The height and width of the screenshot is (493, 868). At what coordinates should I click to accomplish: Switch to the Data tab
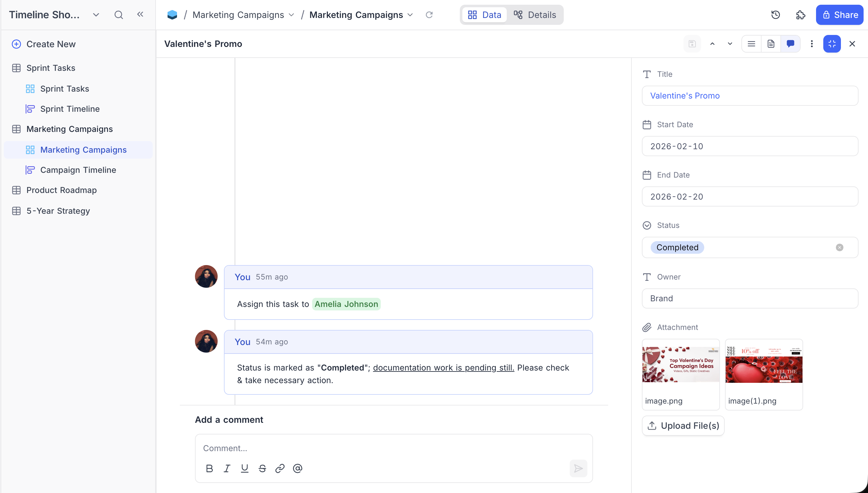tap(484, 15)
